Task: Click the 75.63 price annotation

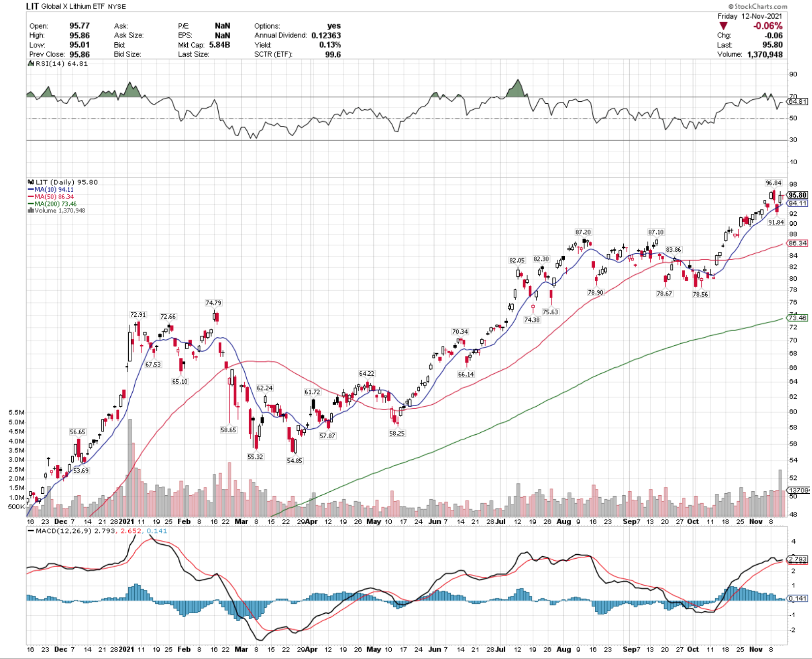Action: pyautogui.click(x=550, y=312)
